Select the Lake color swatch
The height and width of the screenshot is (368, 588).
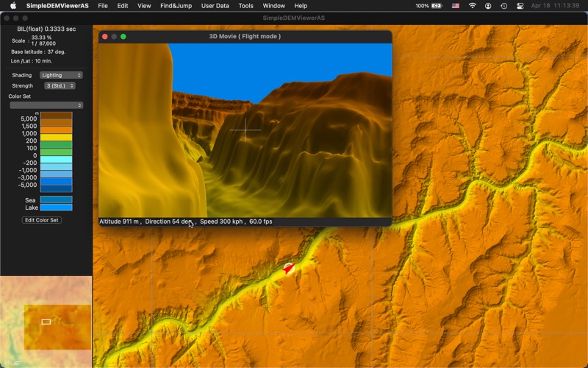[x=57, y=208]
